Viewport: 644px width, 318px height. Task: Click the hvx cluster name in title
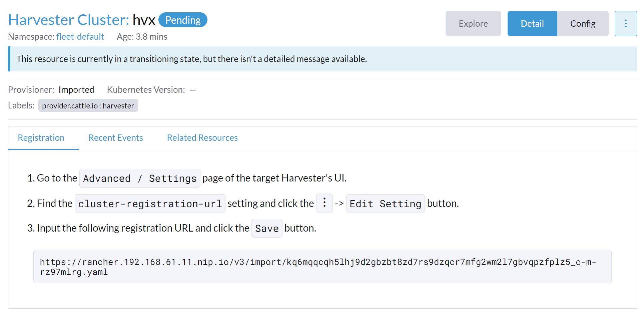point(144,20)
